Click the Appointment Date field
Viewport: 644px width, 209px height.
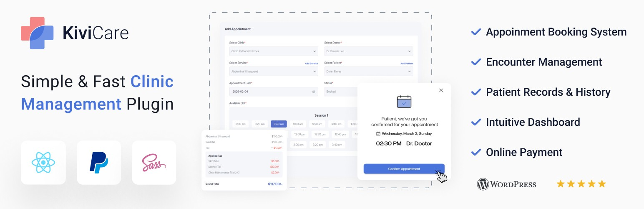coord(274,92)
